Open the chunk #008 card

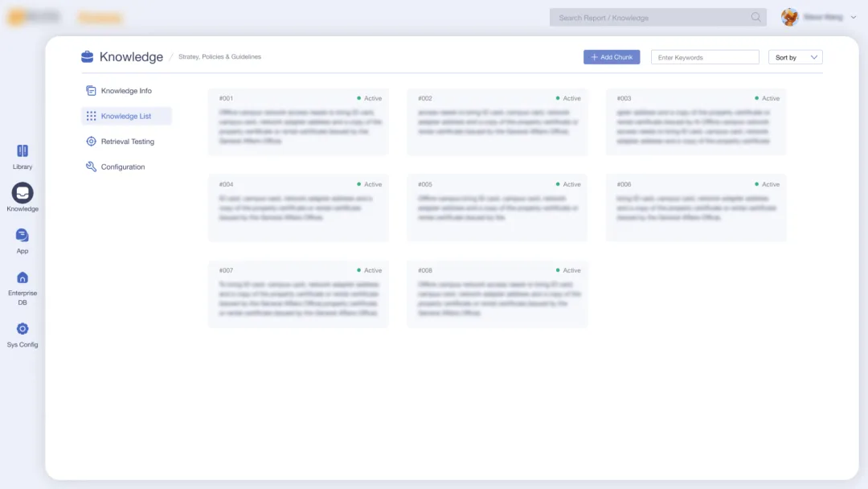[x=497, y=294]
